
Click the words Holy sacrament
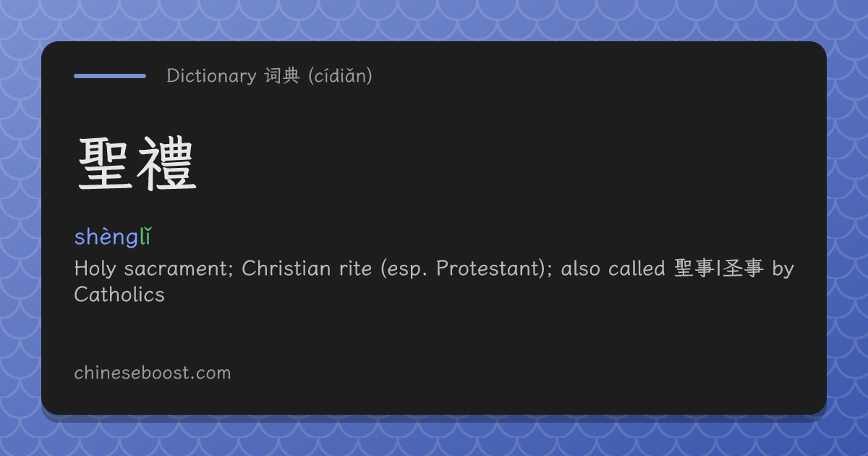pyautogui.click(x=154, y=269)
